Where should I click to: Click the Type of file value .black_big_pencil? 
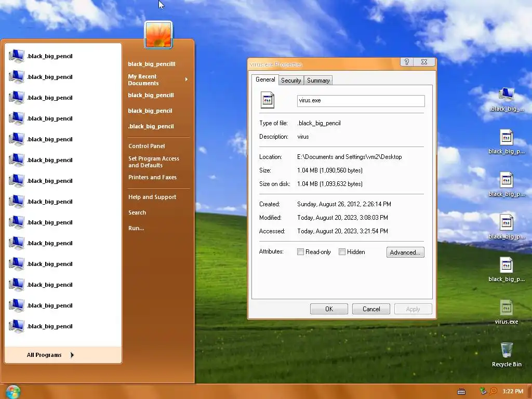coord(319,123)
